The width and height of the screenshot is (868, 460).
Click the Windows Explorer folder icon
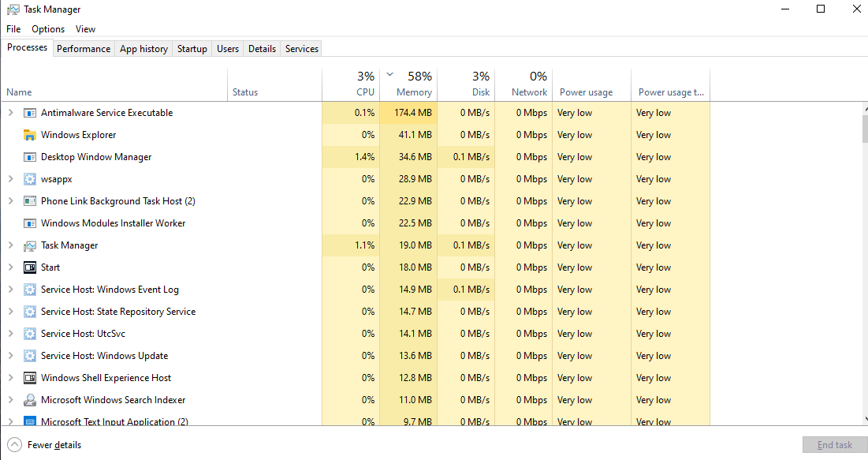(30, 135)
